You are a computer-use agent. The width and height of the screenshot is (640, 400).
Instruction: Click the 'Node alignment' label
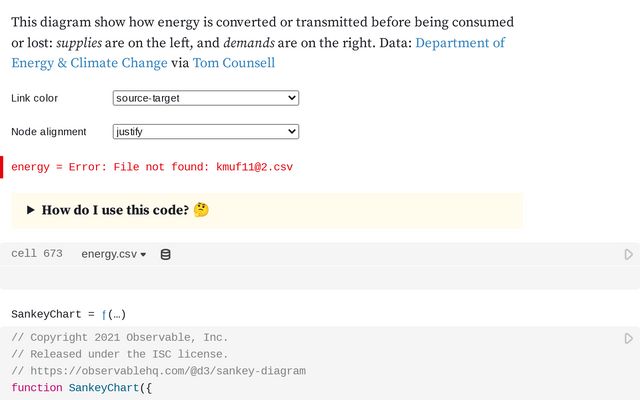coord(49,131)
